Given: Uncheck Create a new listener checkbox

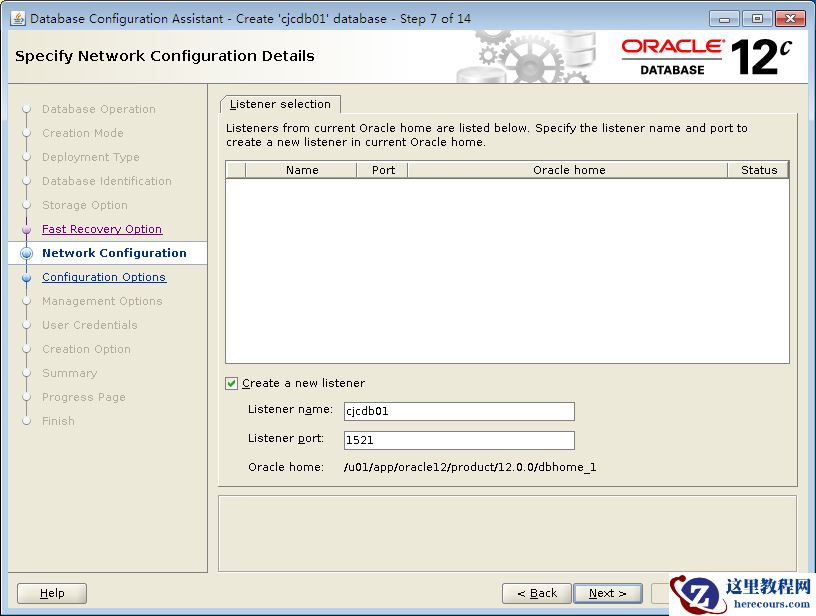Looking at the screenshot, I should (232, 383).
